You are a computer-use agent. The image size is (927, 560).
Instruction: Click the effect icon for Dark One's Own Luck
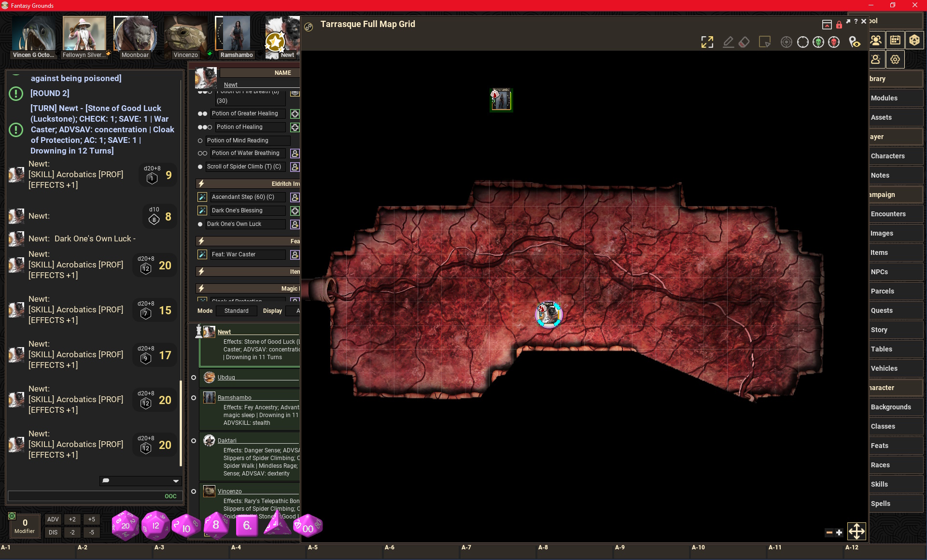tap(295, 224)
